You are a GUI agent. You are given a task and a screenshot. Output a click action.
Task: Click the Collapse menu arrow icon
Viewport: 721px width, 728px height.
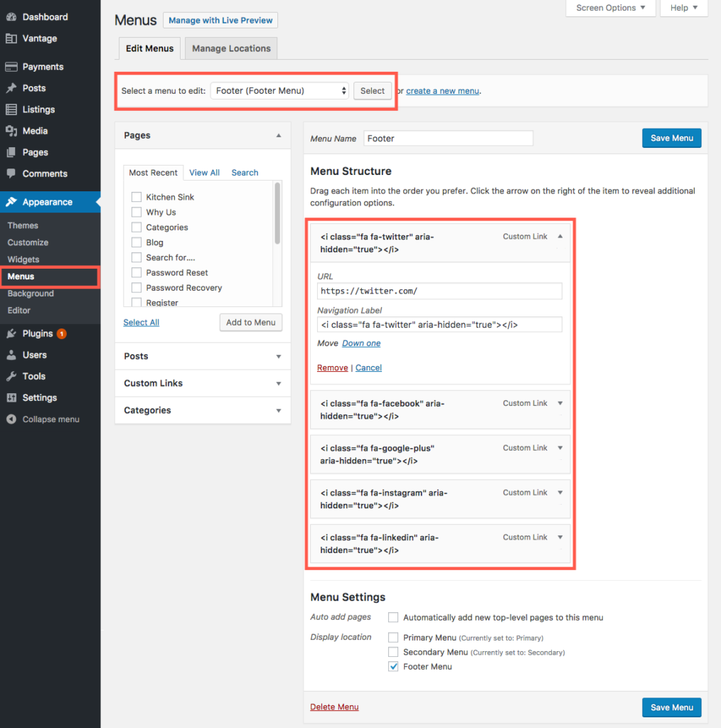tap(12, 419)
